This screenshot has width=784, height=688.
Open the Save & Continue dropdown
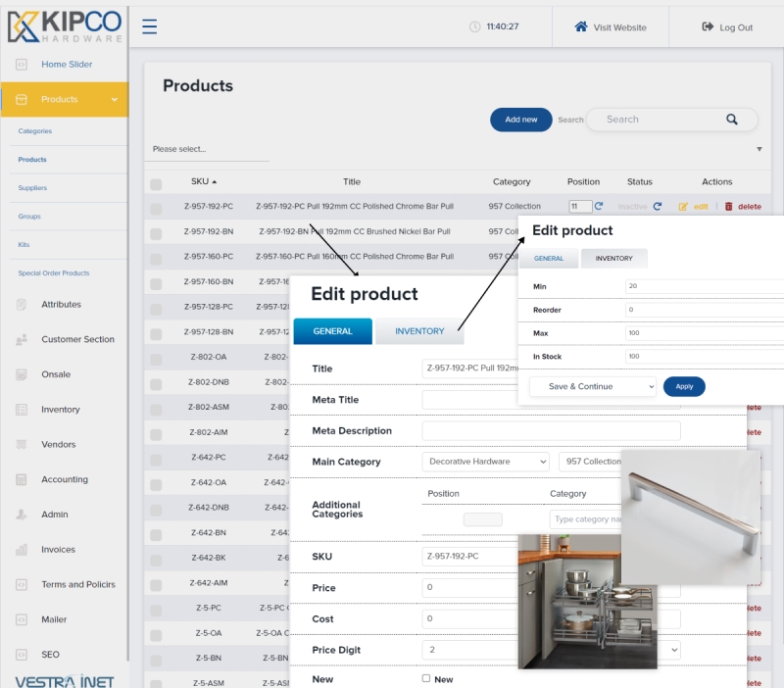tap(592, 387)
